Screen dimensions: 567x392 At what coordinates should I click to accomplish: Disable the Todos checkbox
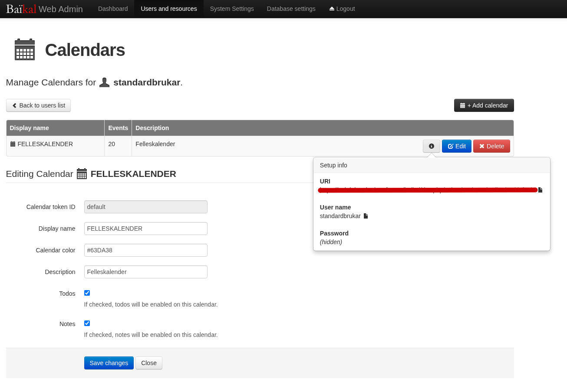click(87, 293)
